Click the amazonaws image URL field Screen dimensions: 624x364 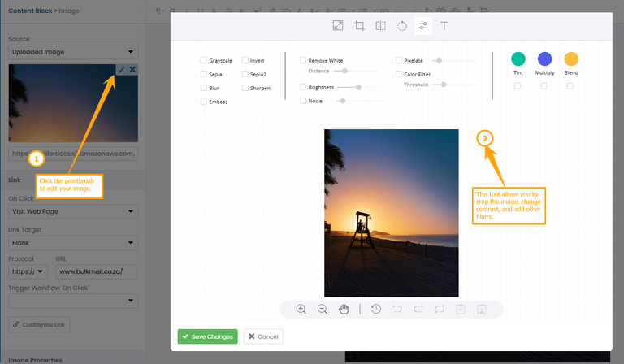(73, 154)
